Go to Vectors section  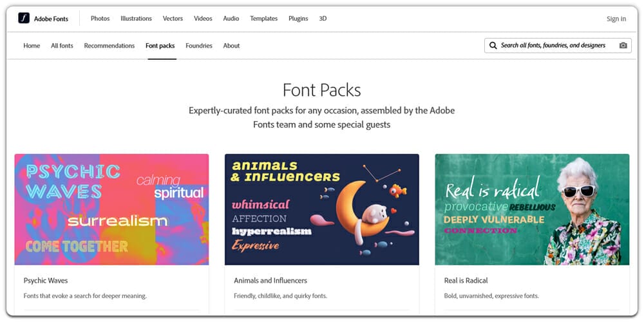click(173, 19)
